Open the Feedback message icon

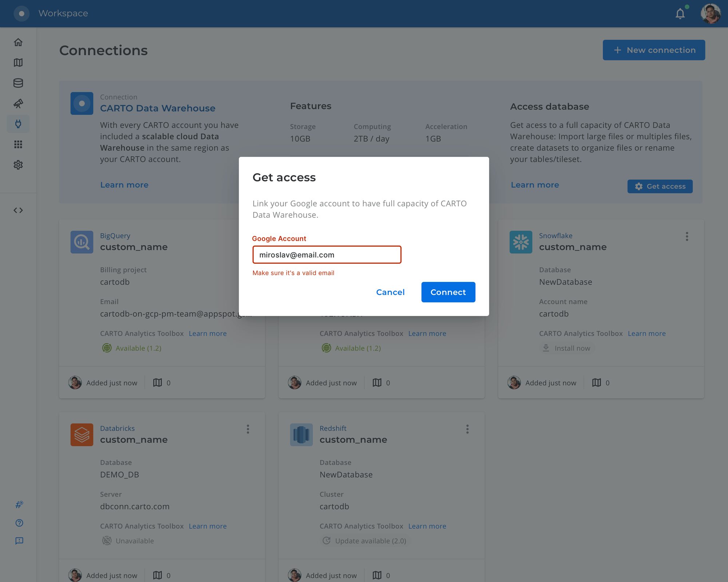click(x=19, y=541)
